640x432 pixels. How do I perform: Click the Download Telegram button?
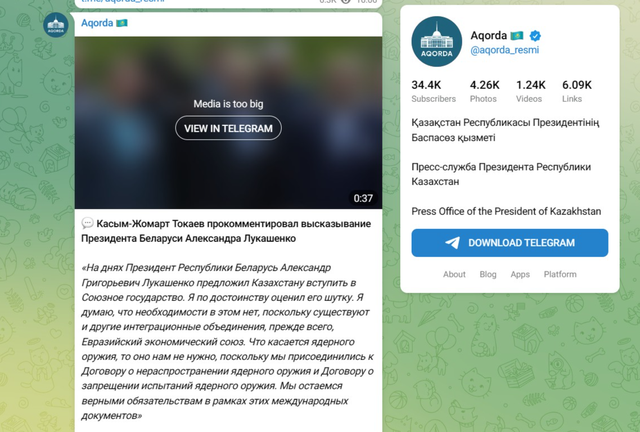point(509,243)
